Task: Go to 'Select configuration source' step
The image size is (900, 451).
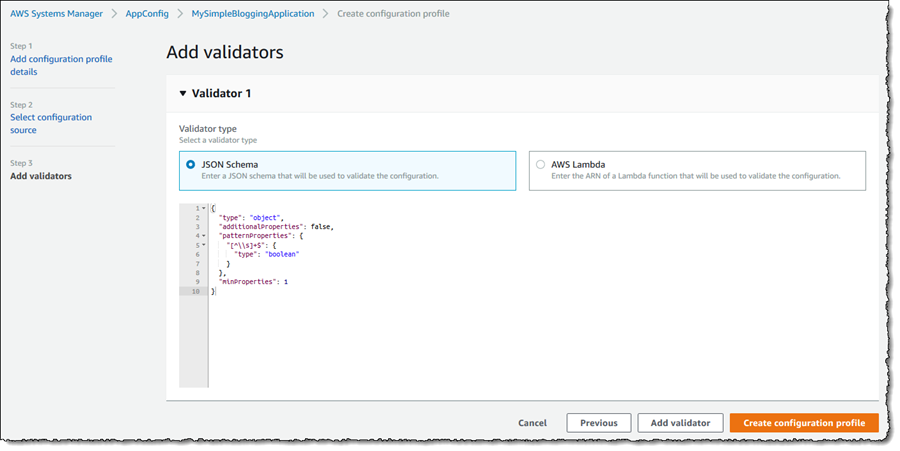Action: tap(51, 123)
